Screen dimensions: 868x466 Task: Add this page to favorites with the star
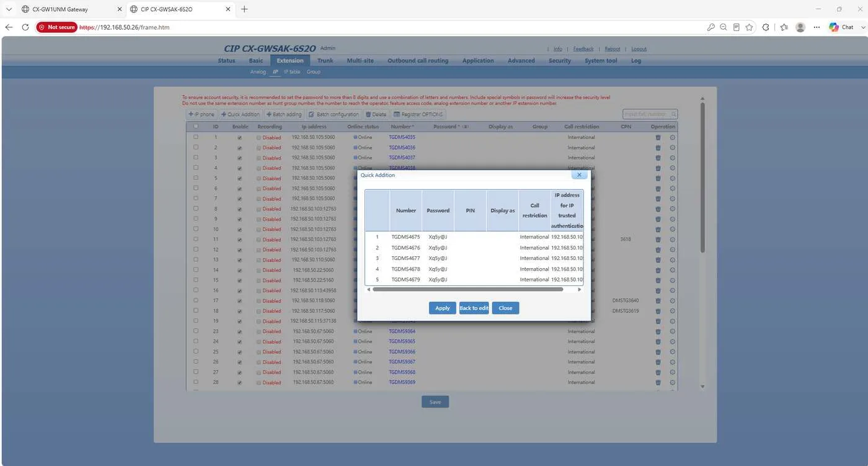[750, 27]
